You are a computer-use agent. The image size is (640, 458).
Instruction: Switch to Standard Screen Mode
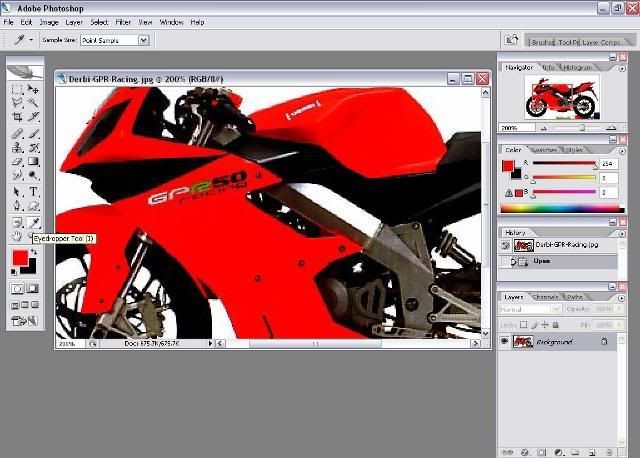(15, 305)
